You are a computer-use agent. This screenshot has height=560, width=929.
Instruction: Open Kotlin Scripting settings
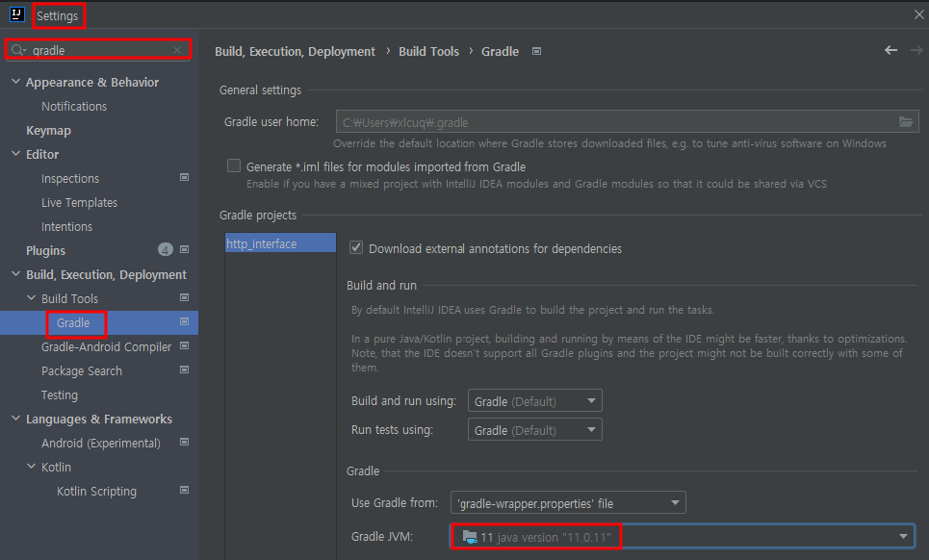pos(96,492)
